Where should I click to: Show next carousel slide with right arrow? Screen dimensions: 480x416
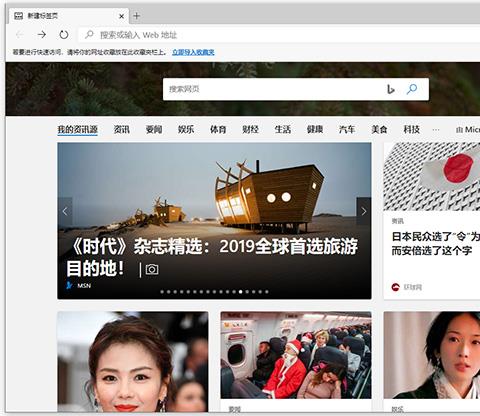point(364,211)
